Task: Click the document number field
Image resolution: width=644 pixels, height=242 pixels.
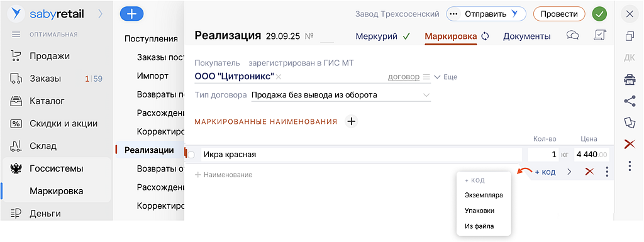Action: tap(326, 36)
